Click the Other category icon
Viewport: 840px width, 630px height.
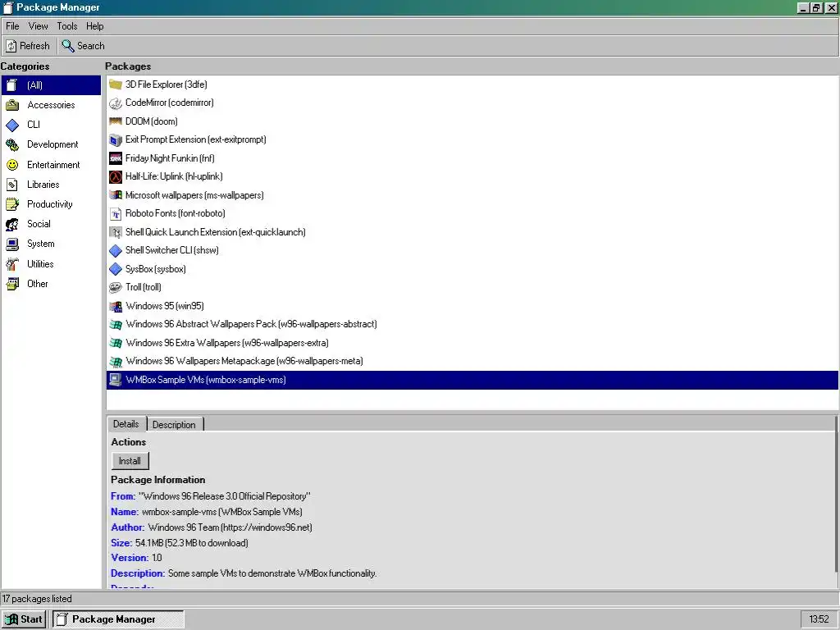point(11,284)
